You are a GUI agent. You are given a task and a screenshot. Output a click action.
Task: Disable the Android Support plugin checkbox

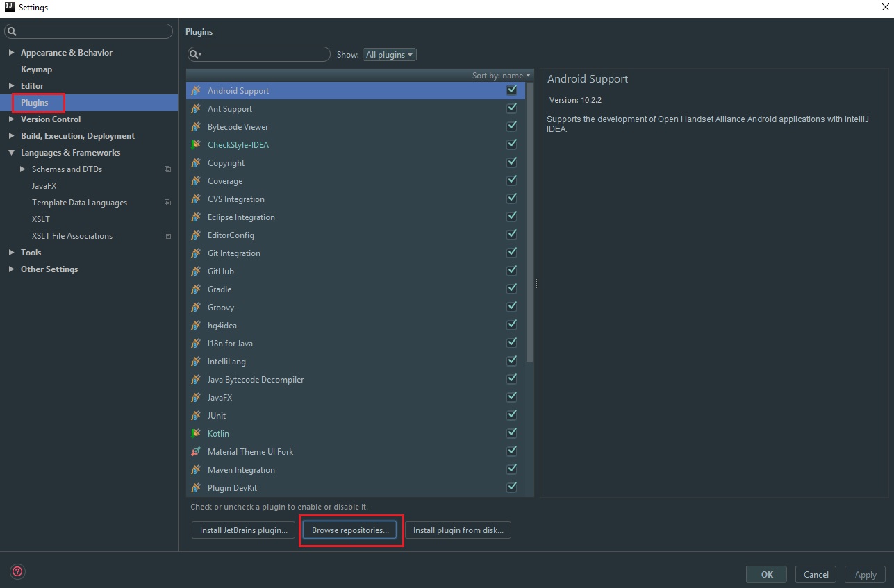[512, 90]
